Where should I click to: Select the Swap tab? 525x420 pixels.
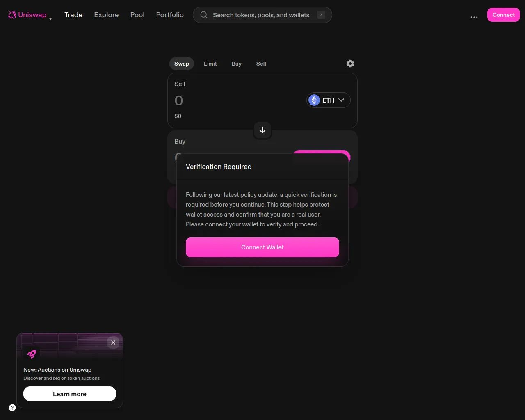182,64
